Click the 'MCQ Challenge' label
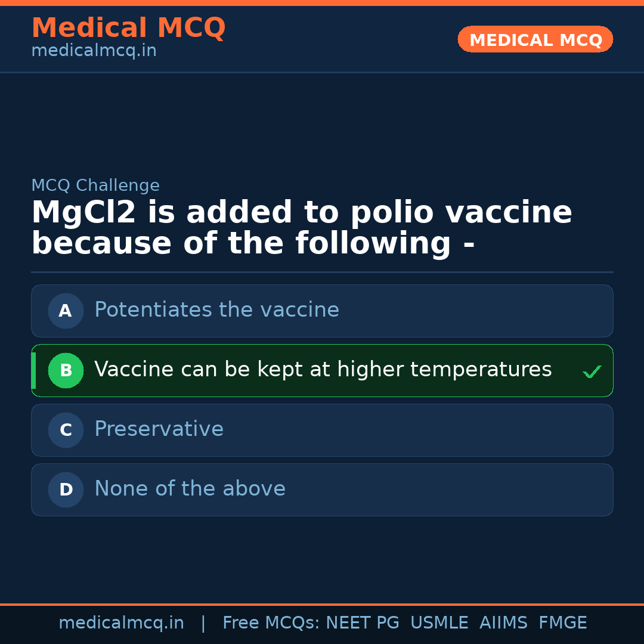The image size is (644, 644). click(x=95, y=185)
